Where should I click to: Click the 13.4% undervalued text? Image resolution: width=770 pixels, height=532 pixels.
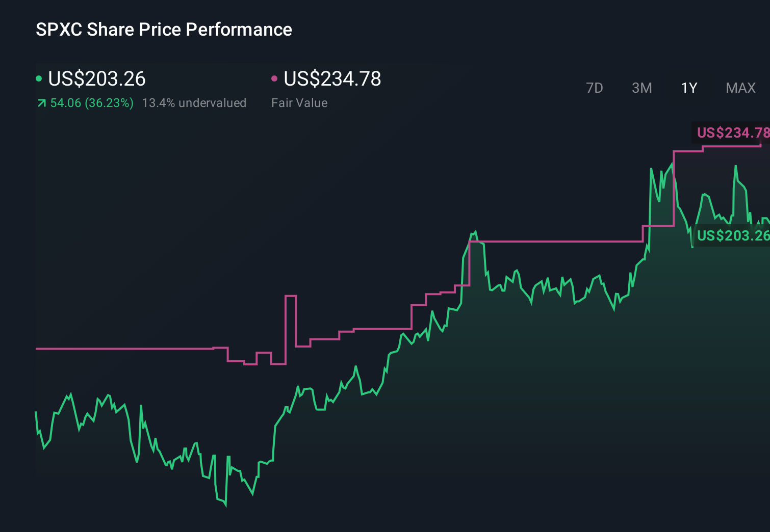(194, 102)
